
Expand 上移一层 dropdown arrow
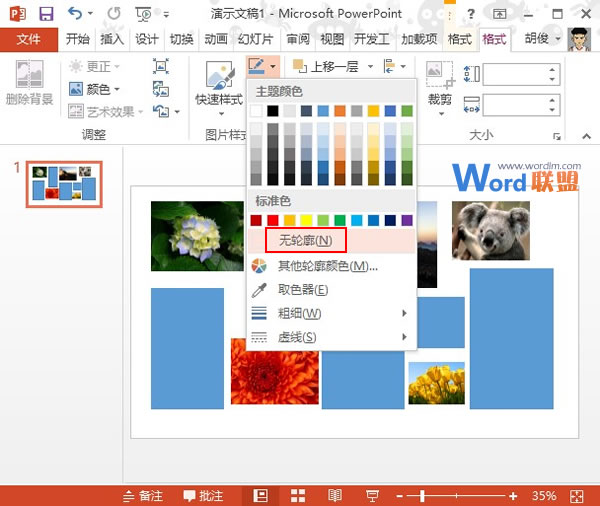[x=370, y=66]
